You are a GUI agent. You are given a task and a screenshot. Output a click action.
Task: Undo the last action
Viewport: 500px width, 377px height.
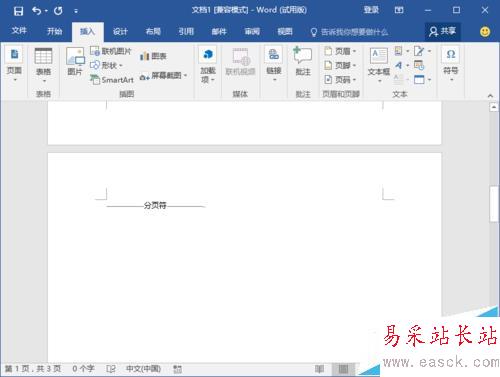point(36,11)
